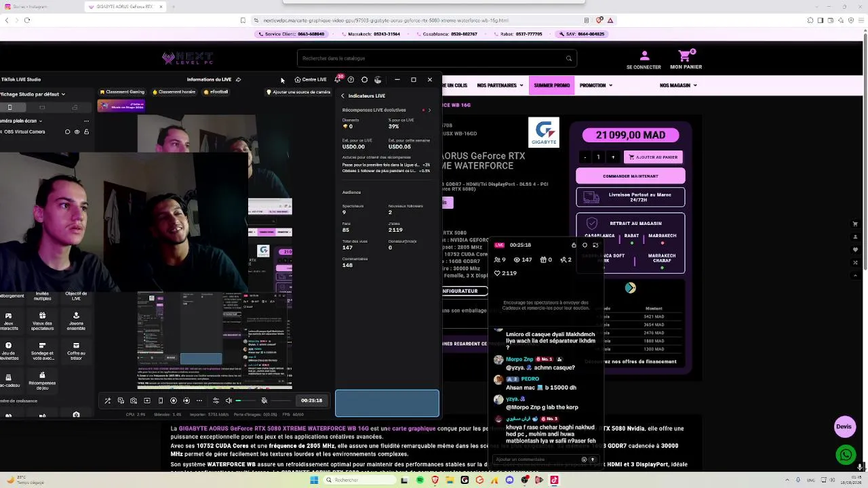Open the Windows Start menu
This screenshot has height=488, width=868.
[314, 481]
